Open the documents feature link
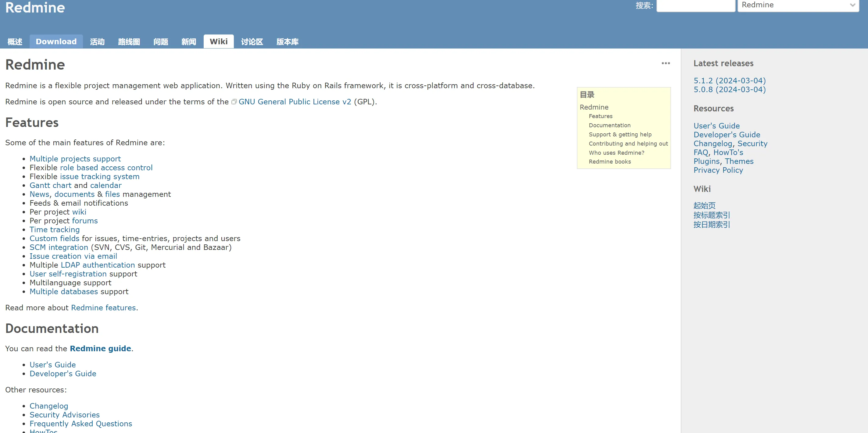This screenshot has width=868, height=433. tap(74, 194)
